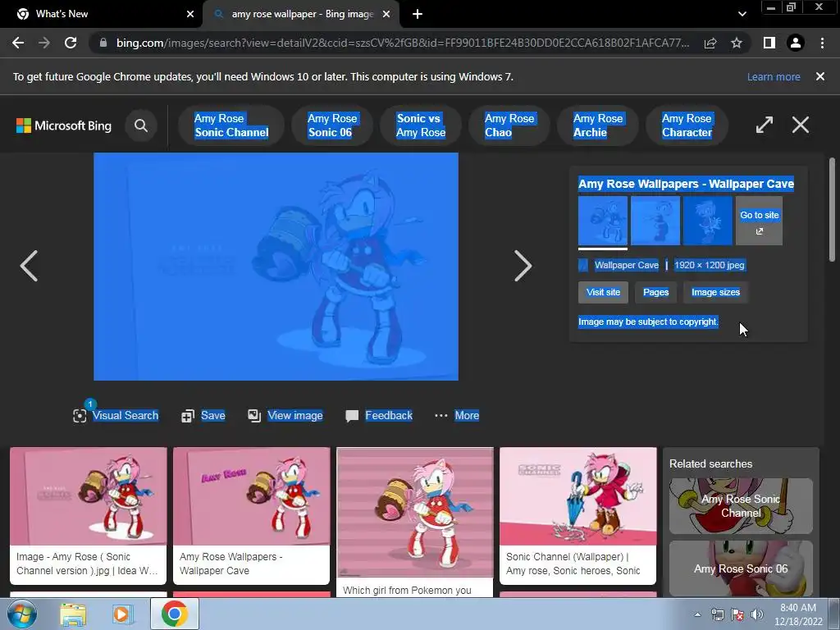
Task: Reload the current page
Action: (71, 43)
